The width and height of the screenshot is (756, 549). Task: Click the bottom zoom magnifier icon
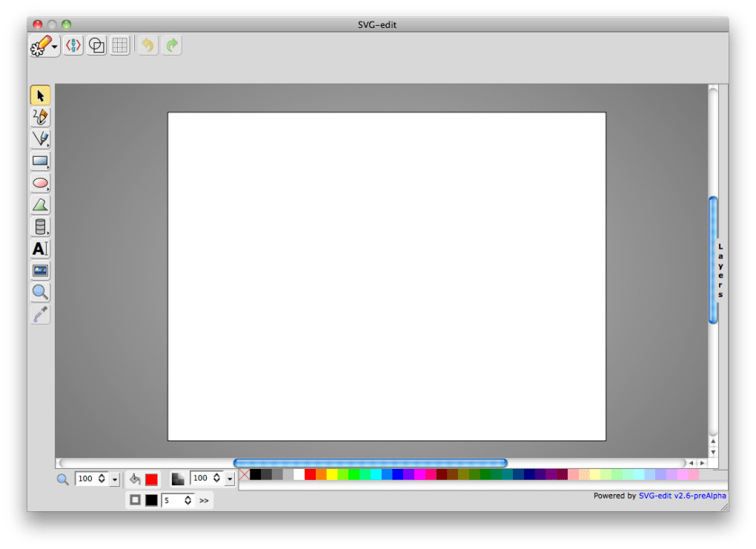point(63,479)
